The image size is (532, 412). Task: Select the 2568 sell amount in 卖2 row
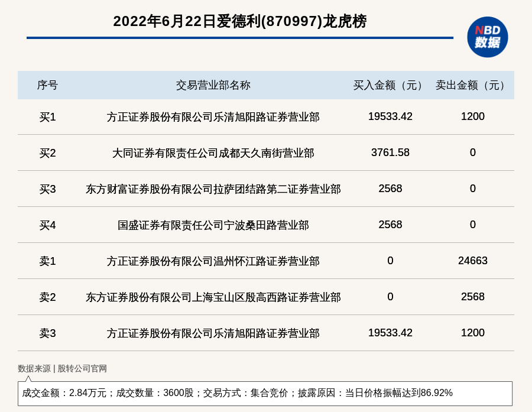[x=472, y=297]
